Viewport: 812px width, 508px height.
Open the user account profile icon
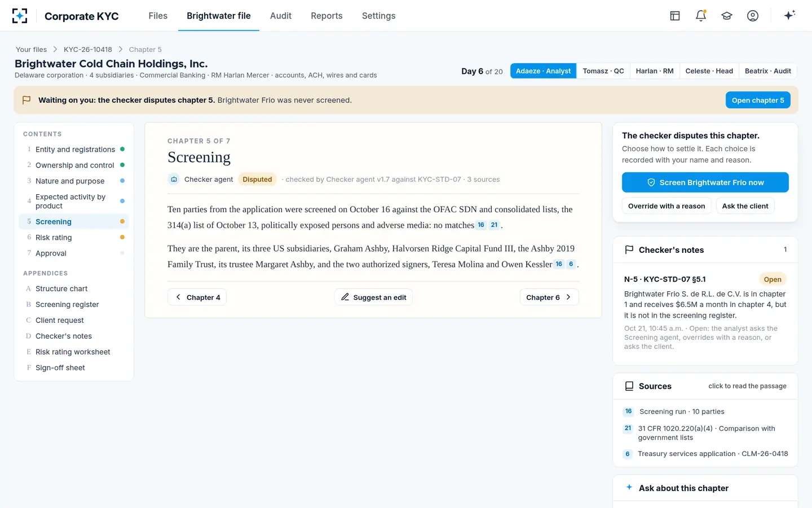pos(753,16)
